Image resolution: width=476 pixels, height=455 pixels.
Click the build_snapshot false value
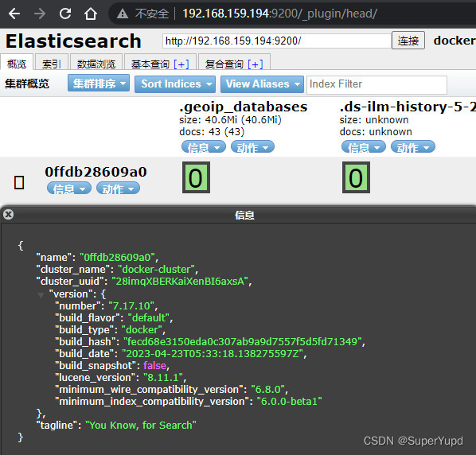point(154,366)
